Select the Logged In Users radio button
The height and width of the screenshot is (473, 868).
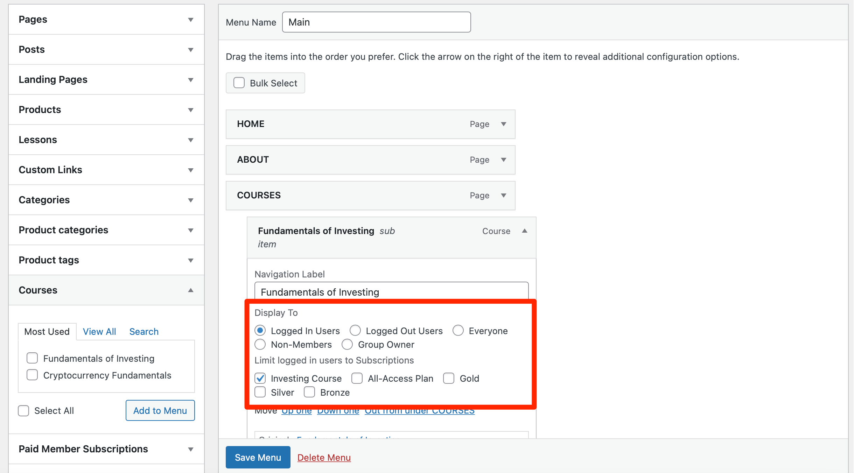(x=261, y=330)
